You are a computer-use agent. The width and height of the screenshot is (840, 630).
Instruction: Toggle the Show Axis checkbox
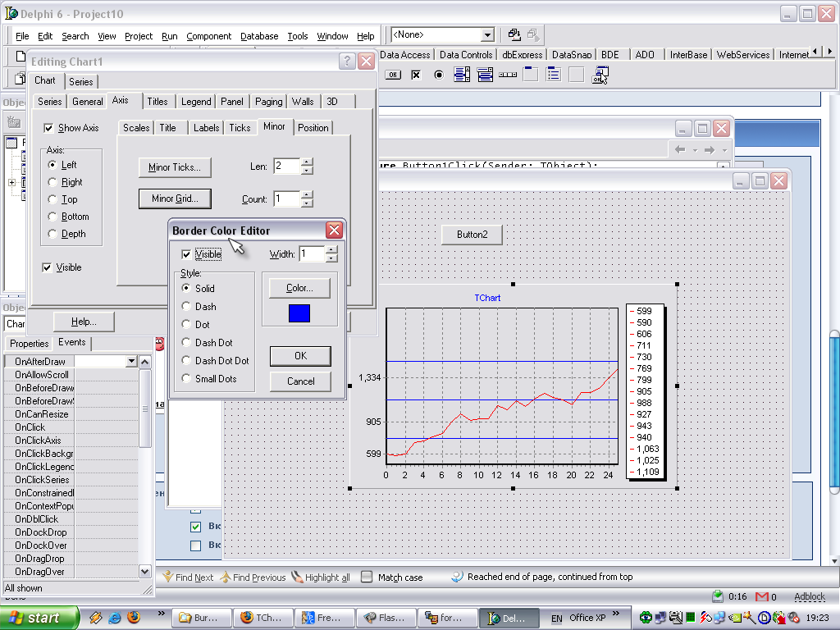pos(48,128)
